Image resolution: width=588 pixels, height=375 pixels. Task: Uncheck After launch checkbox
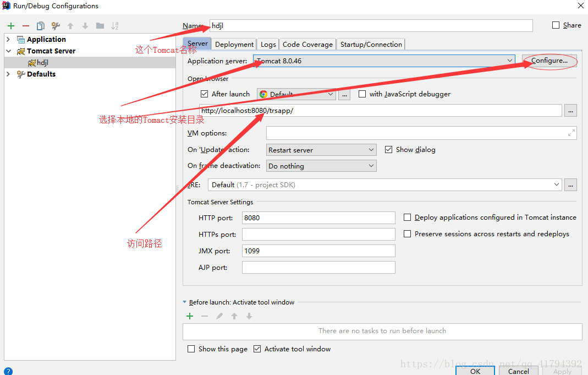point(205,94)
